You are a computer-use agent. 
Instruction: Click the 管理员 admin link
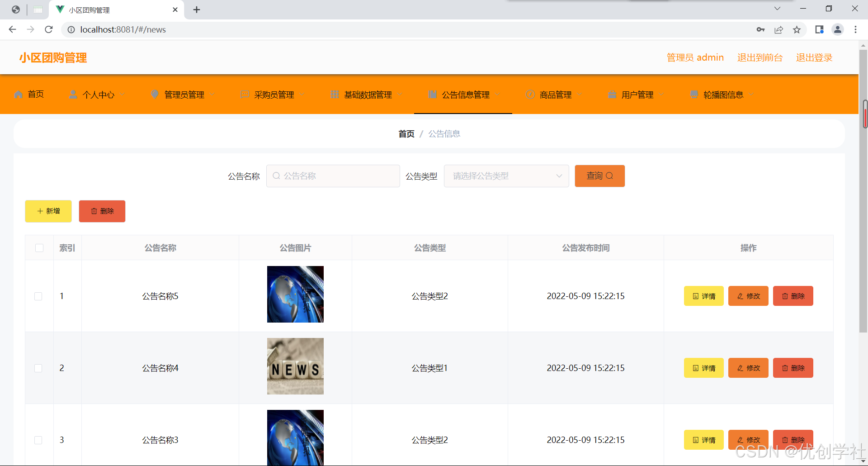click(695, 57)
